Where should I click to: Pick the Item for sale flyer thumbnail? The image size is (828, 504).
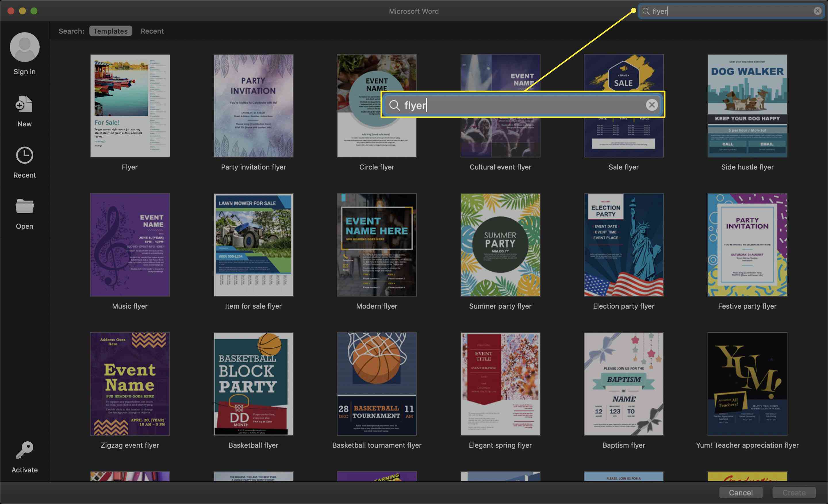(253, 245)
